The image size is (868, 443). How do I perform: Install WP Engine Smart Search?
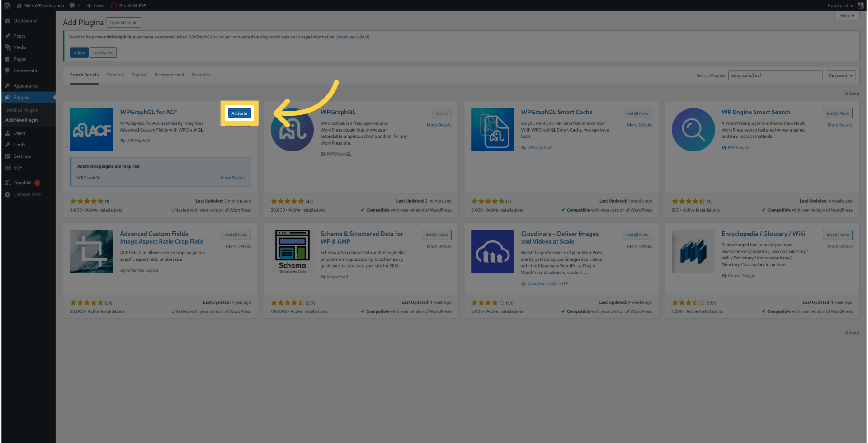coord(838,113)
